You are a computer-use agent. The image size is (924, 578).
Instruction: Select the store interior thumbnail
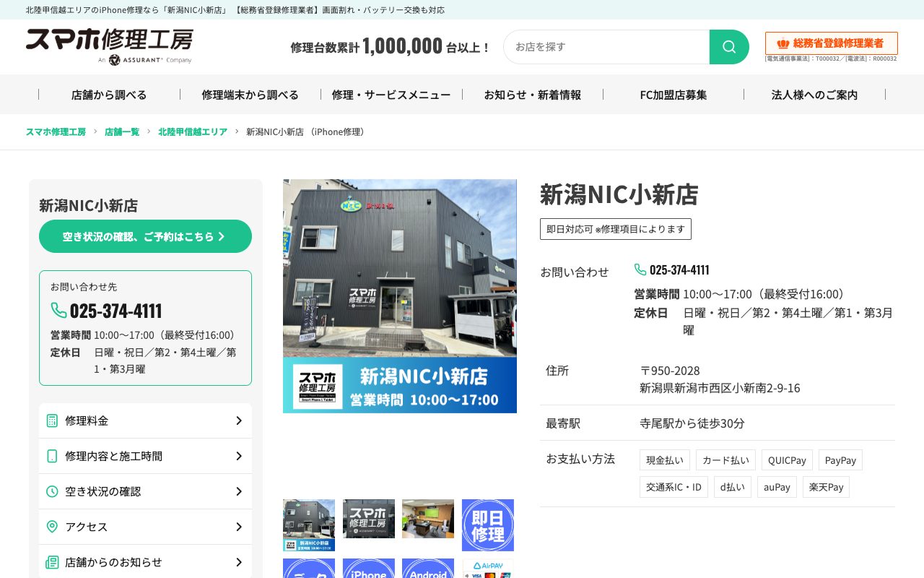click(x=428, y=519)
